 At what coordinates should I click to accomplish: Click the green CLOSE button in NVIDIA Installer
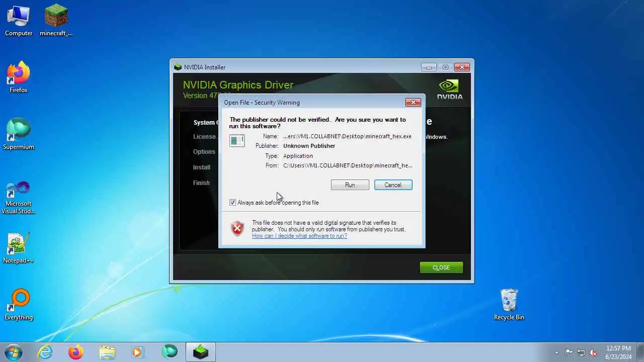point(441,267)
